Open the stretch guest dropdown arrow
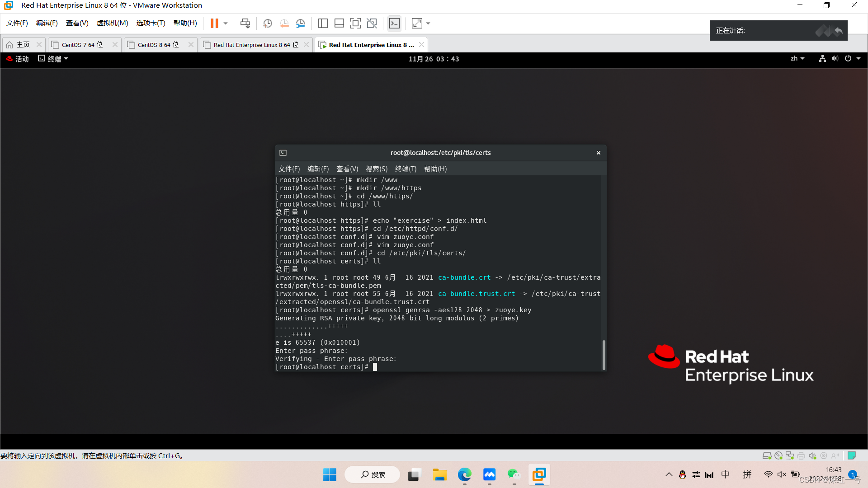The width and height of the screenshot is (868, 488). (428, 23)
